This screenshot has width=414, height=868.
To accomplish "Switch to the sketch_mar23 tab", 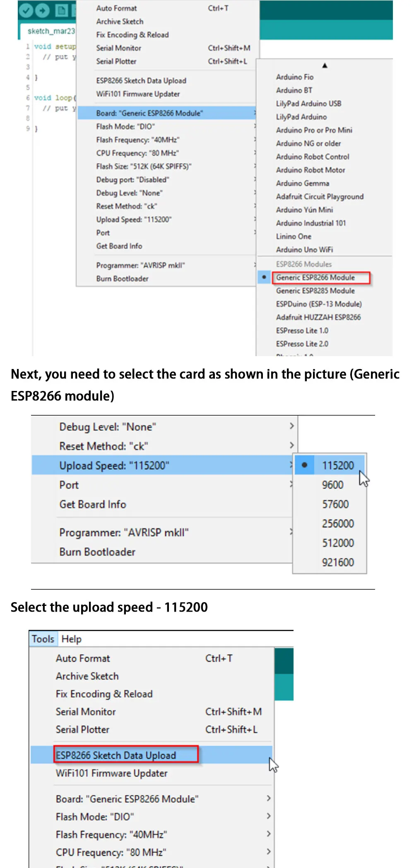I will pyautogui.click(x=51, y=31).
